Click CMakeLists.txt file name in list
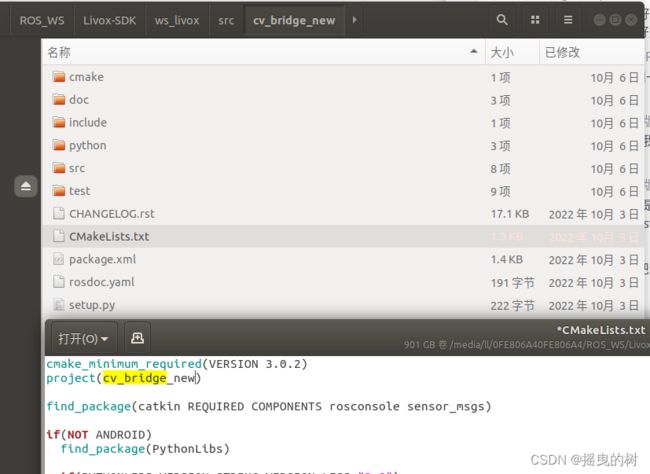This screenshot has width=650, height=474. [x=109, y=237]
